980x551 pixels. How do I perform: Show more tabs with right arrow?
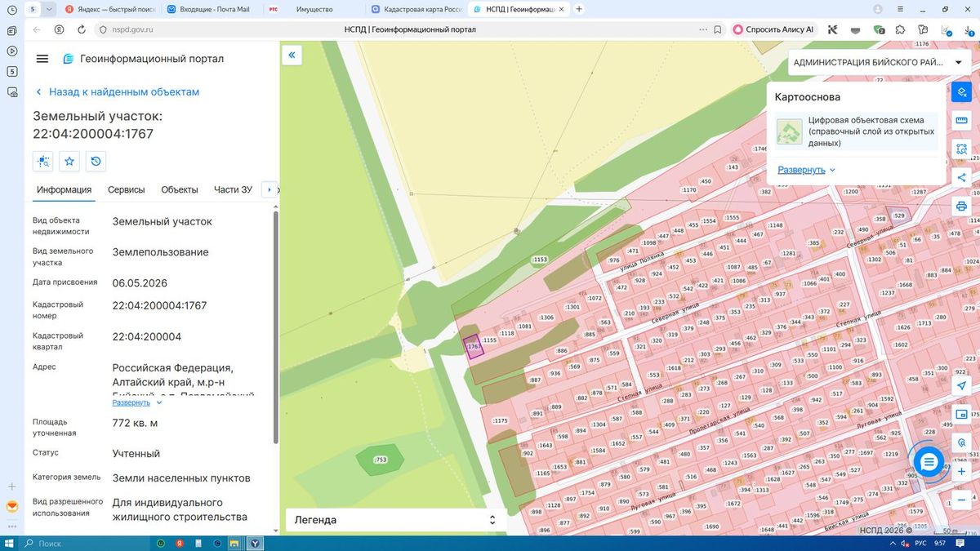pos(269,189)
